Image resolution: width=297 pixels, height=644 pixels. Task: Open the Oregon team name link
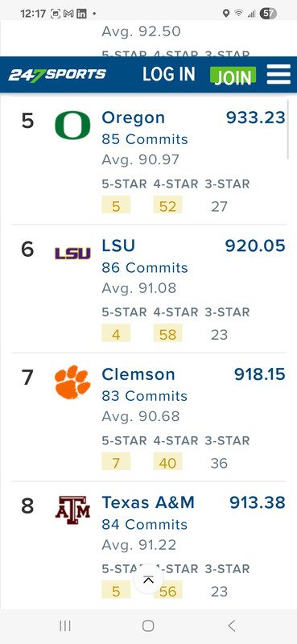pyautogui.click(x=134, y=118)
